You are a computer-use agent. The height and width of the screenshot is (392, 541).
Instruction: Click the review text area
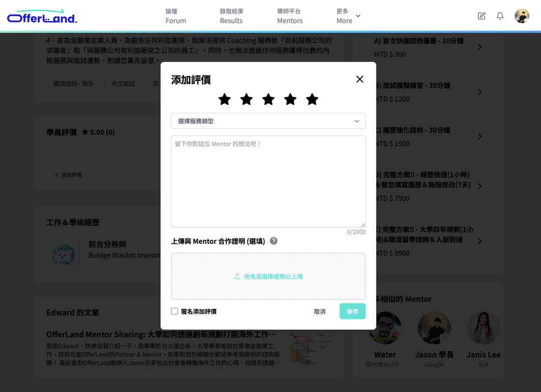268,181
